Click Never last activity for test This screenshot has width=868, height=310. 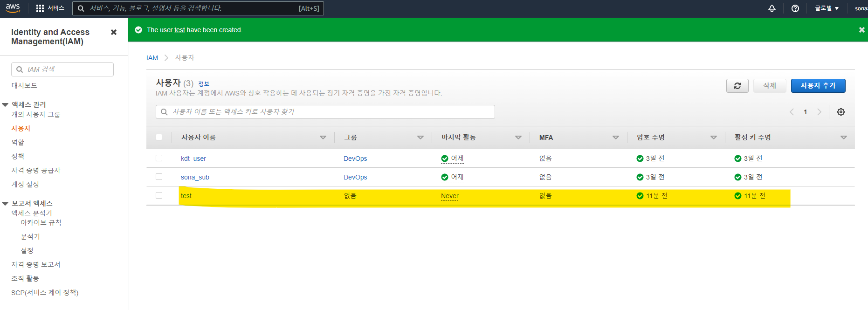450,196
